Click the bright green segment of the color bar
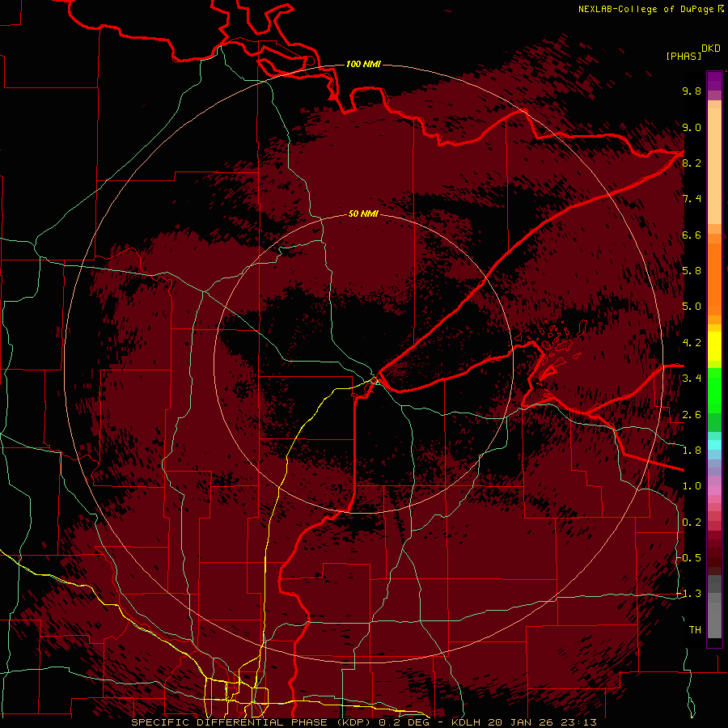Image resolution: width=728 pixels, height=728 pixels. click(x=714, y=390)
